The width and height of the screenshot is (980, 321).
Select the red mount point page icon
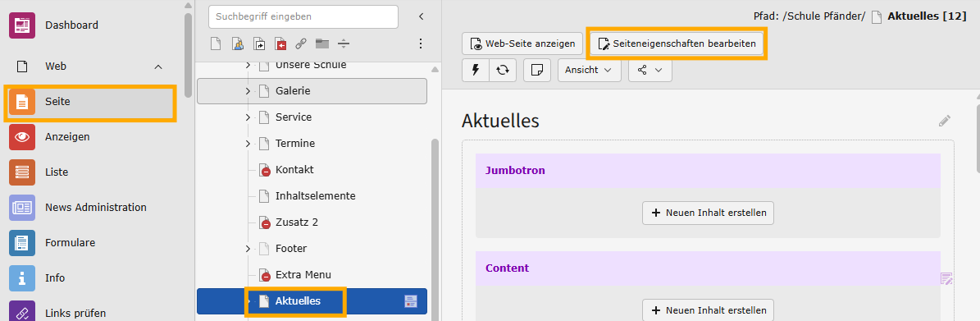[x=280, y=44]
